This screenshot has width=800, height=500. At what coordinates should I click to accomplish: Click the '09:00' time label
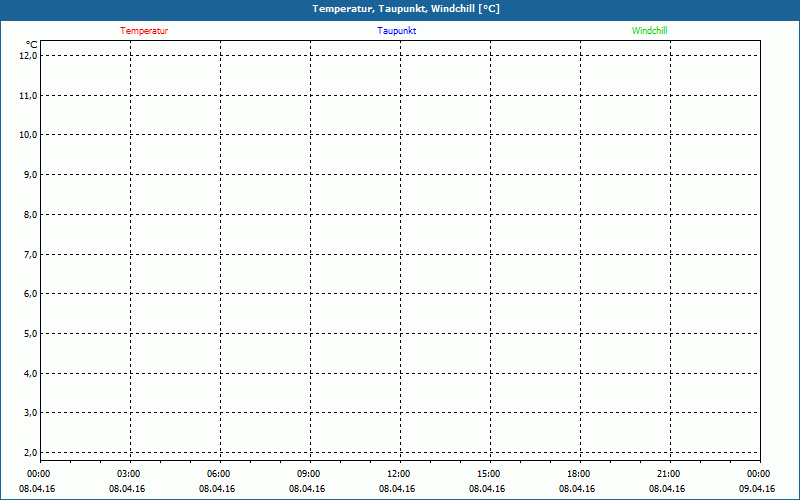(309, 474)
